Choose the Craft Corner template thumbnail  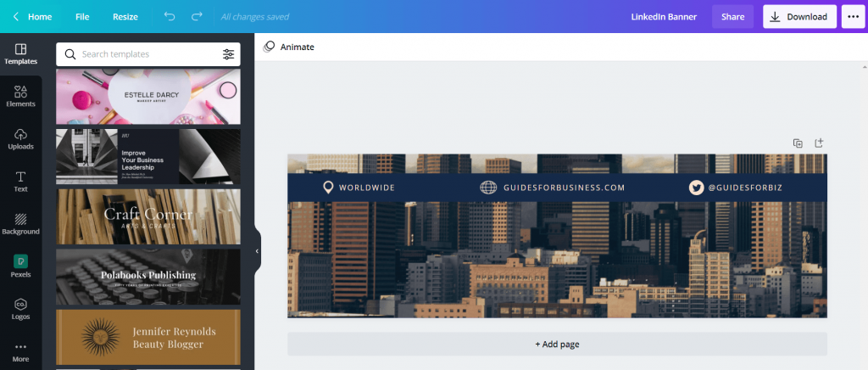pos(148,216)
